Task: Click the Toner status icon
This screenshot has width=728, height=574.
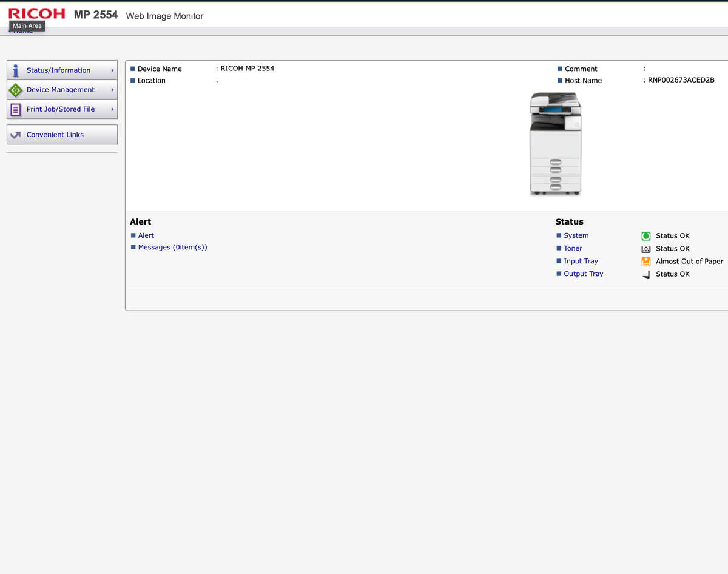Action: 645,249
